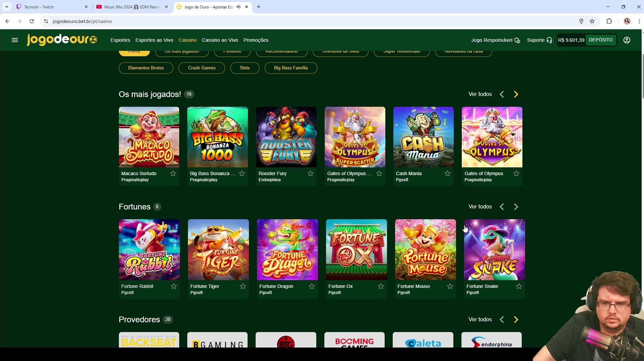Reload the casino page
Image resolution: width=644 pixels, height=361 pixels.
pyautogui.click(x=32, y=21)
